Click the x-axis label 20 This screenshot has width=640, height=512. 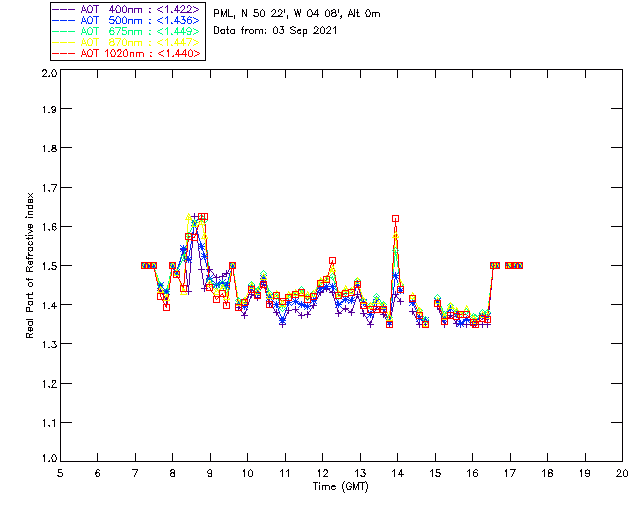coord(622,473)
